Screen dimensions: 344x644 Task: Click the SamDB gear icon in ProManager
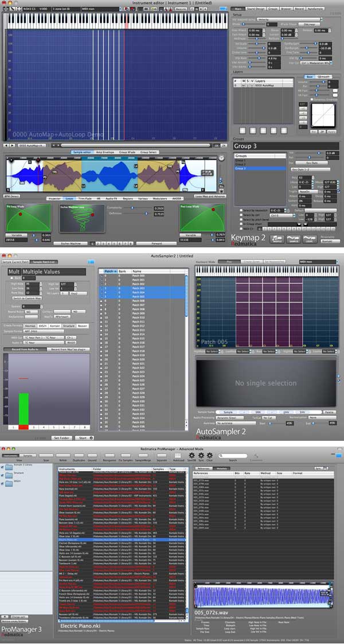[x=191, y=456]
